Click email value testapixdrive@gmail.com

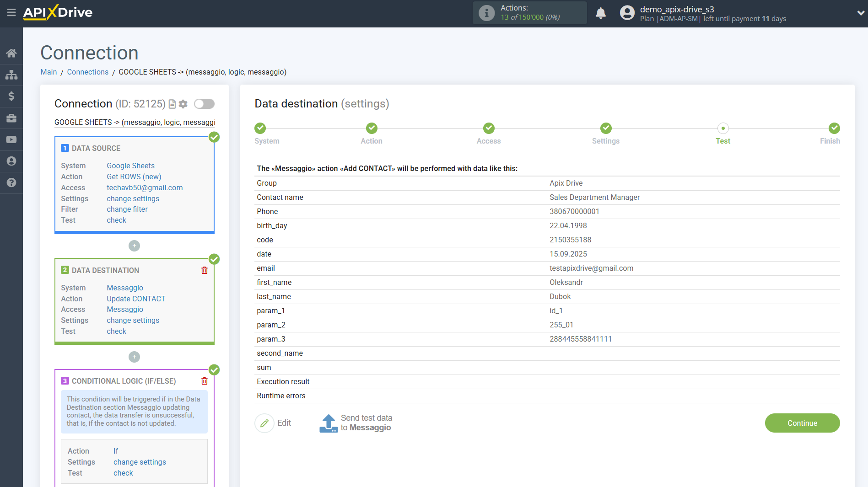point(591,268)
